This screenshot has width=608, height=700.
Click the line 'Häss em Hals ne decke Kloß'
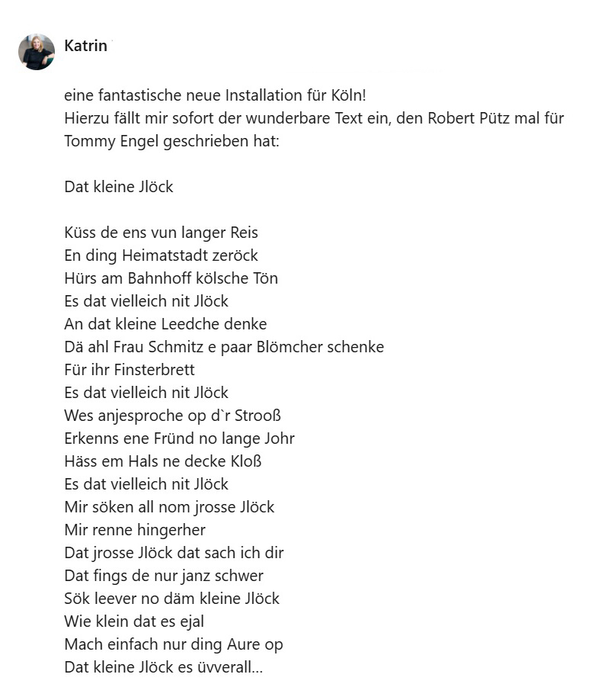pos(163,461)
